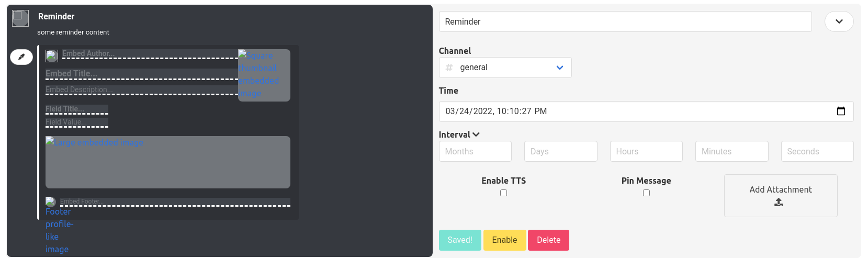Click the Reminder name input field
This screenshot has width=868, height=258.
(x=625, y=21)
